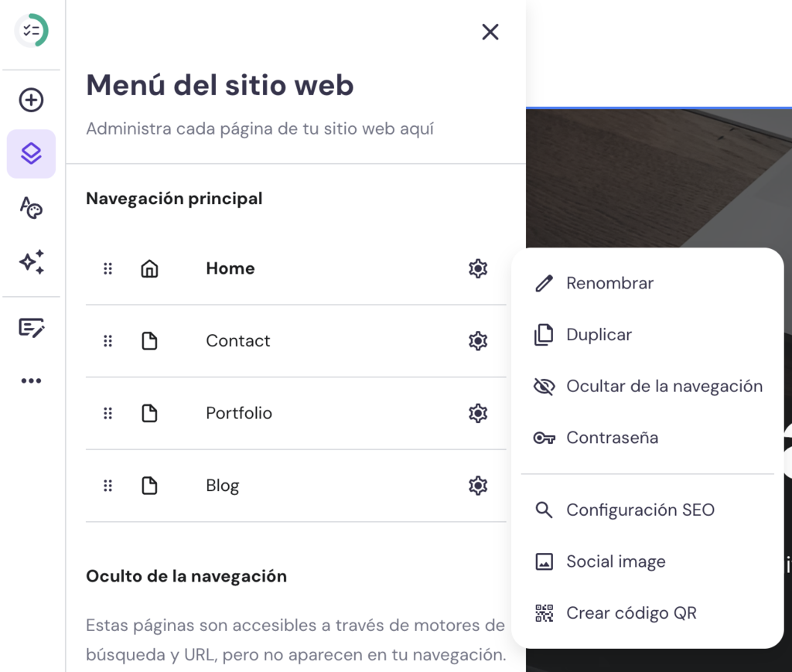The width and height of the screenshot is (792, 672).
Task: Open settings gear for Contact page
Action: pyautogui.click(x=478, y=340)
